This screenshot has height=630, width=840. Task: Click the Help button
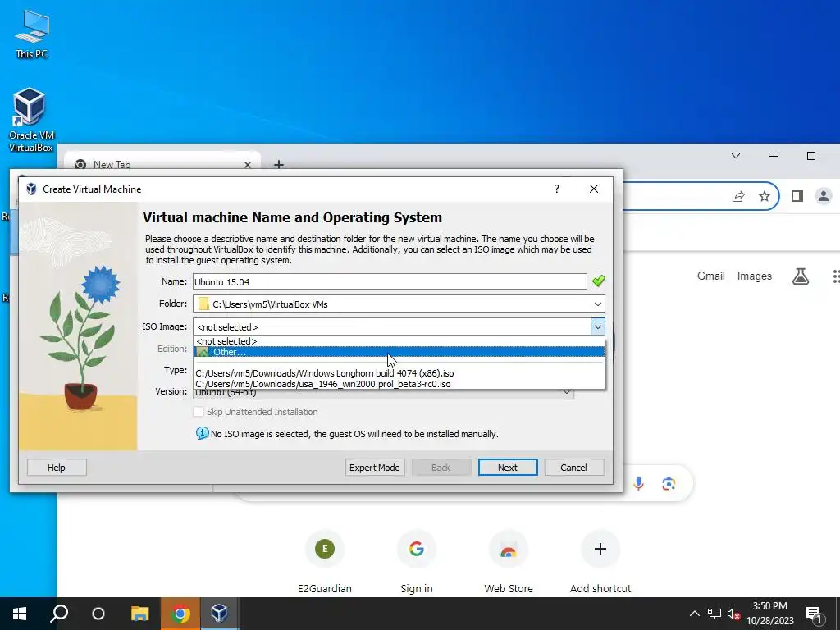click(57, 467)
